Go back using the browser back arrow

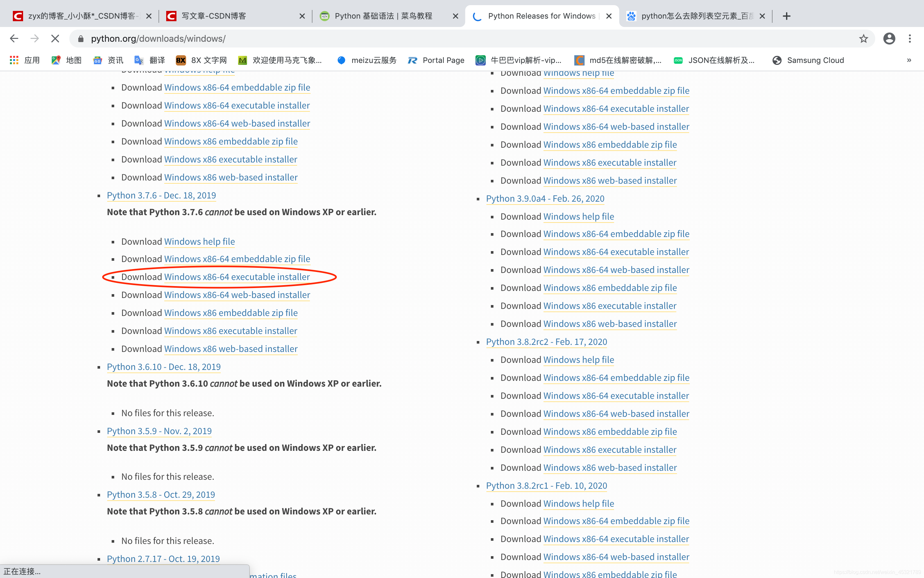(x=14, y=39)
